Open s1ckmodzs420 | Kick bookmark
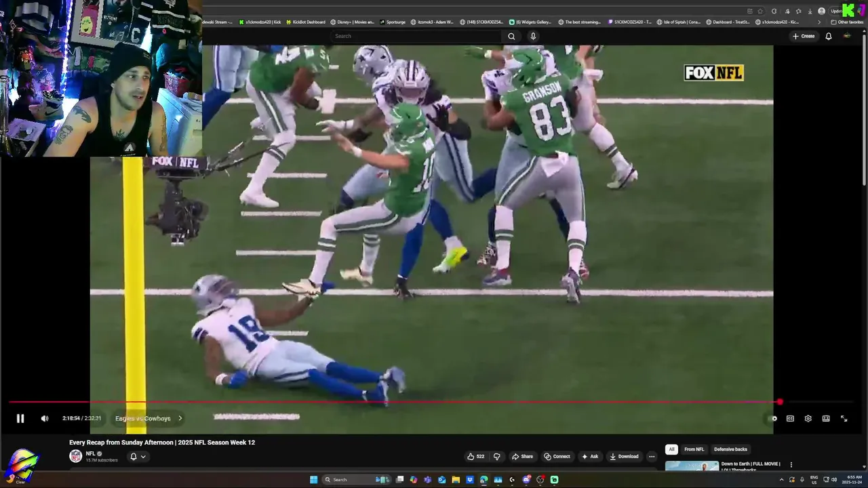 [x=260, y=22]
